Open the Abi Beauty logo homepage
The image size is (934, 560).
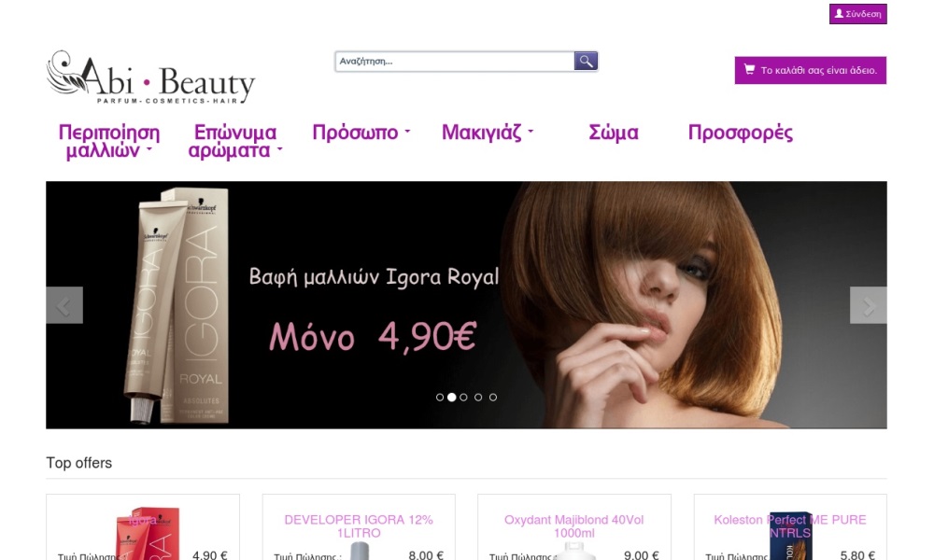[150, 77]
